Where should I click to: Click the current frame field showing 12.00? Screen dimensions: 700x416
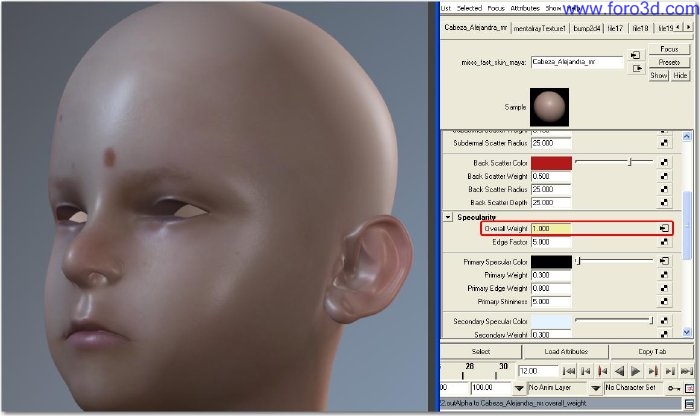click(538, 371)
